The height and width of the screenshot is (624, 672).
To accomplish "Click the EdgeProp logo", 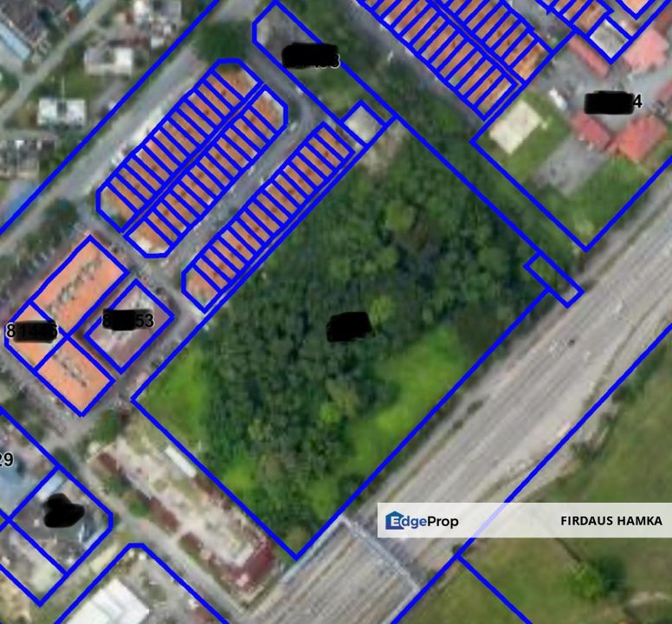I will point(422,521).
